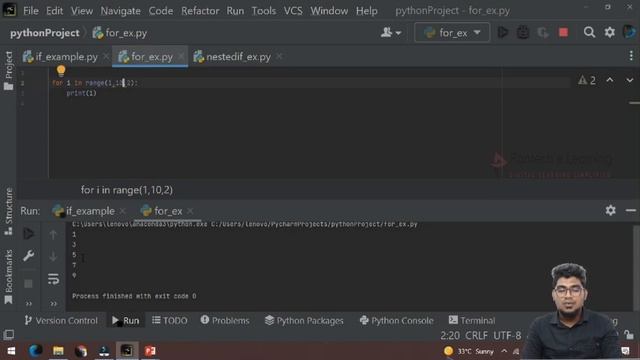
Task: Open IDE settings gear in toolbar
Action: [x=609, y=32]
